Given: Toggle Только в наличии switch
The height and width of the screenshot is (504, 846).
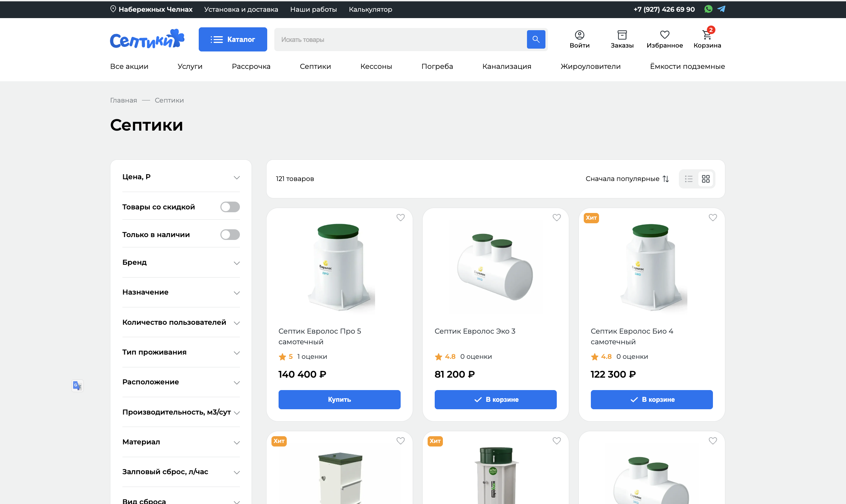Looking at the screenshot, I should pos(230,235).
